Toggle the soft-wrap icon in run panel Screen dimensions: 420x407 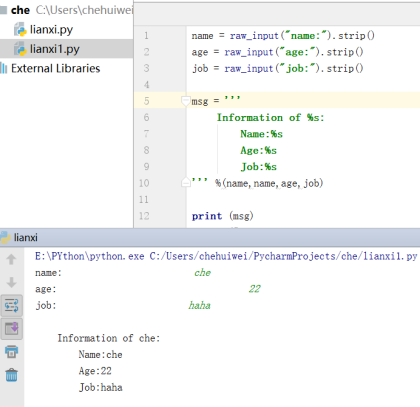tap(12, 305)
